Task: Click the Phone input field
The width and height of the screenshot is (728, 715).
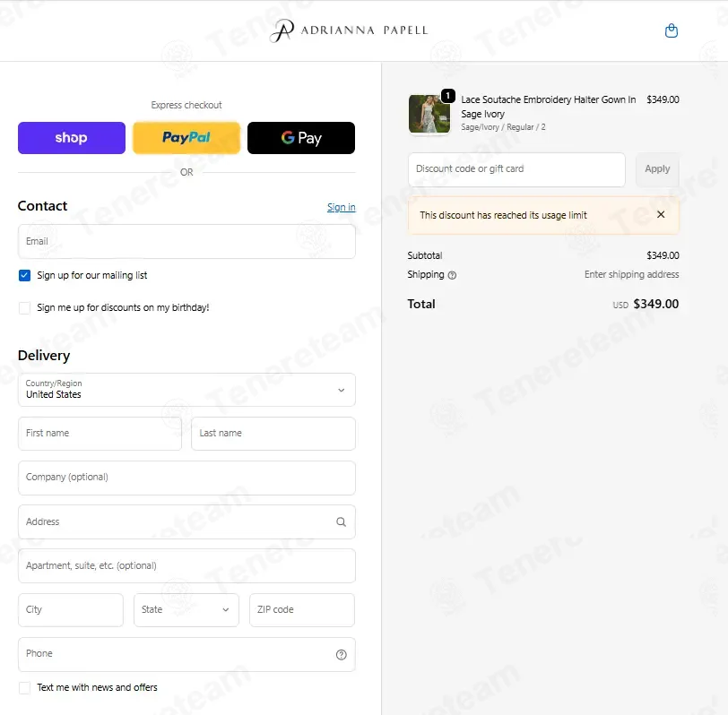Action: [x=186, y=655]
